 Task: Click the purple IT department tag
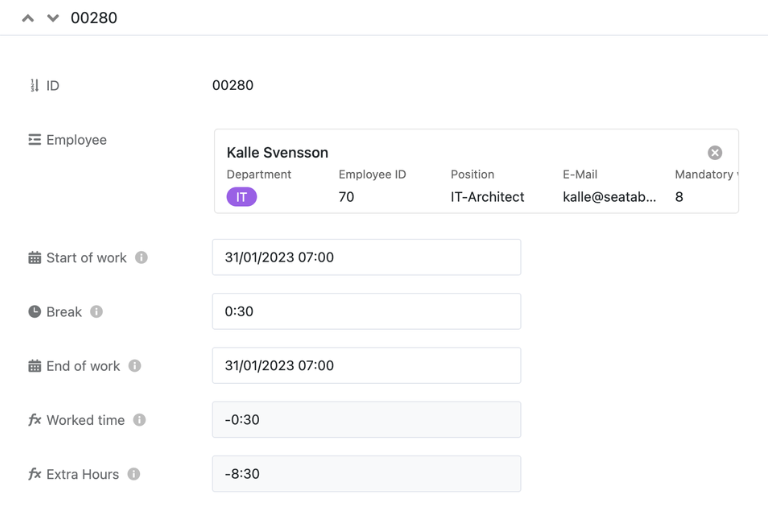tap(242, 197)
